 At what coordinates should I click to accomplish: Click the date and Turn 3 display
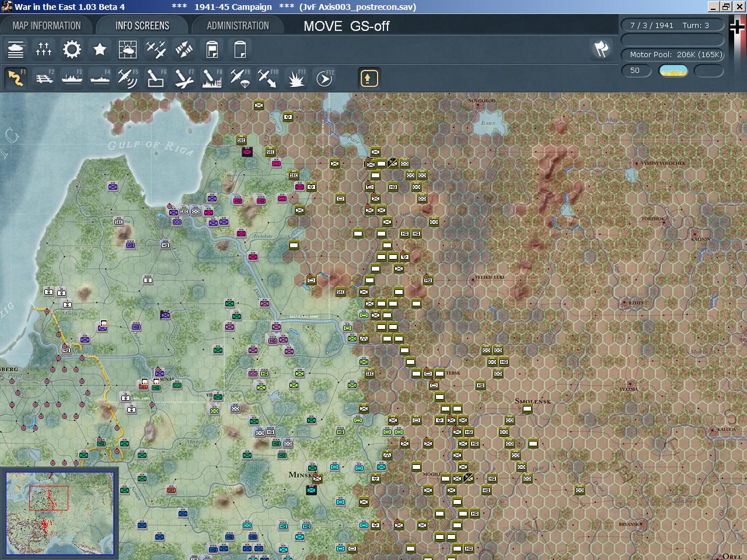tap(672, 25)
